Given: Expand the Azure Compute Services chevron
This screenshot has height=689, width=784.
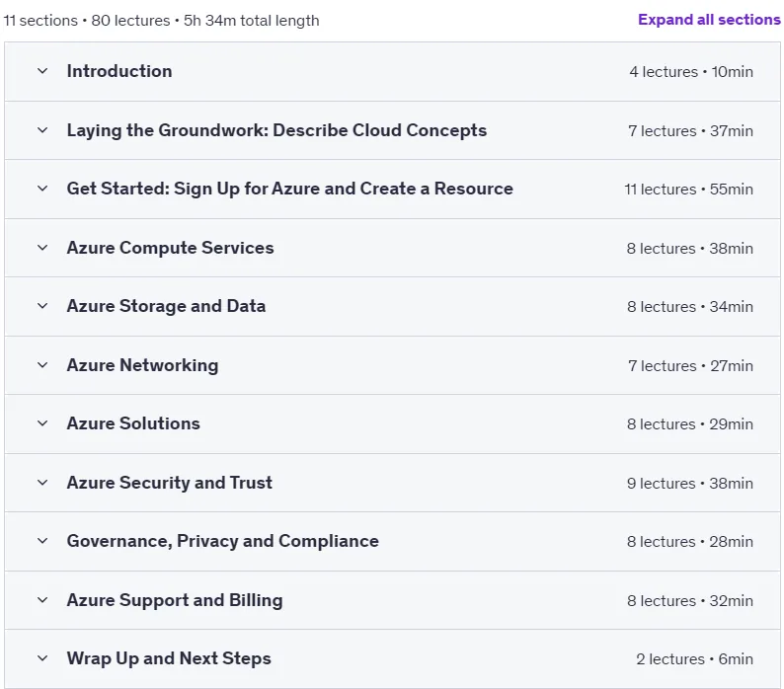Looking at the screenshot, I should [x=42, y=248].
